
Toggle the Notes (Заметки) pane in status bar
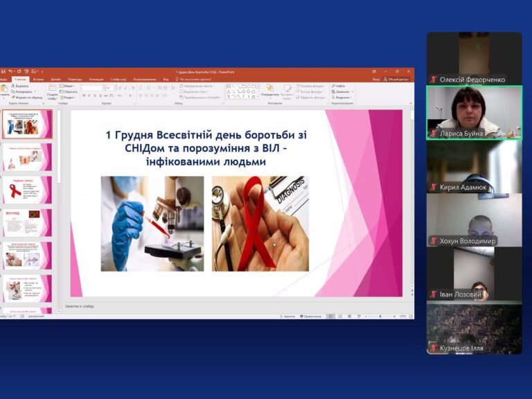tap(287, 316)
